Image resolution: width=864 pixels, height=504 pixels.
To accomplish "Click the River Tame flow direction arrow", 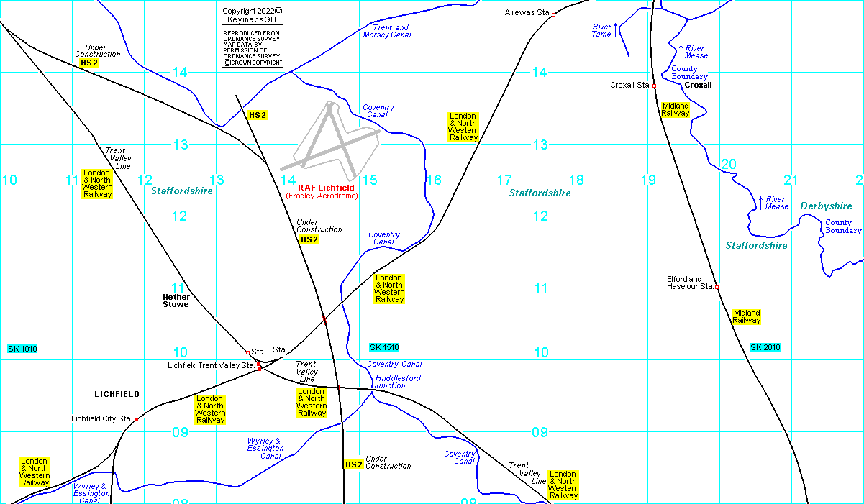I will 617,32.
